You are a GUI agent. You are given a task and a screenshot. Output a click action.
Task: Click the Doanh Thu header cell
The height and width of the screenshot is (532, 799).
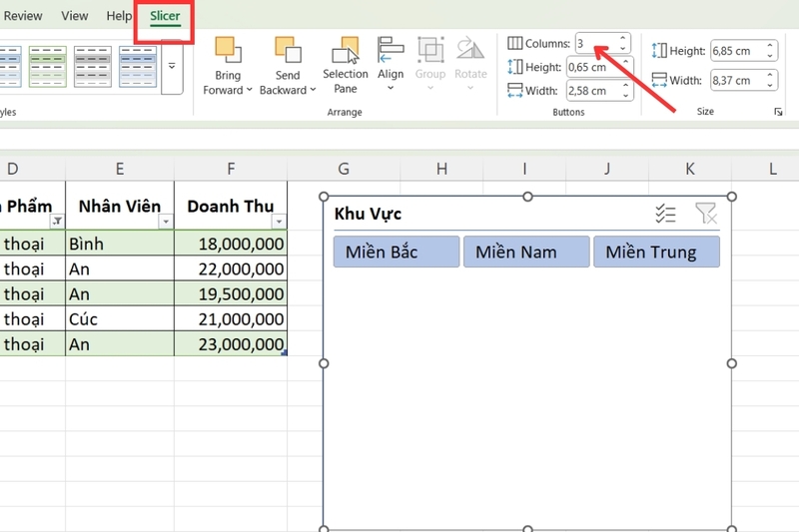231,206
